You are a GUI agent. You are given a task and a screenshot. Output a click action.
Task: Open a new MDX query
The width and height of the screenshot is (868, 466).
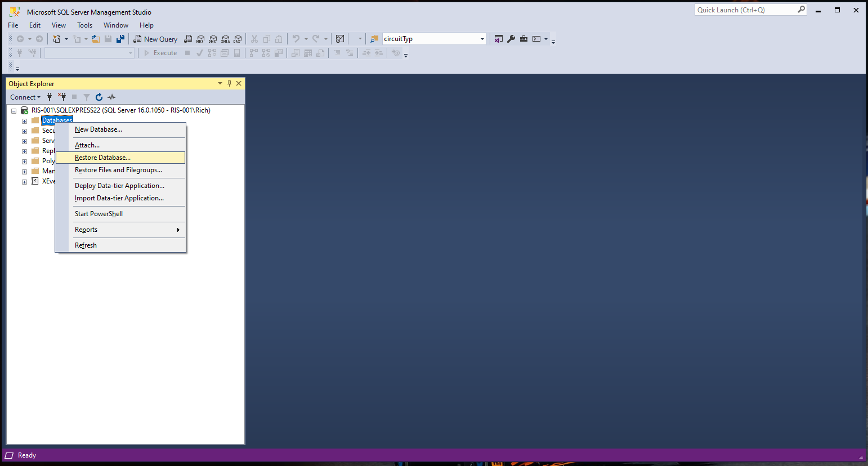(200, 39)
